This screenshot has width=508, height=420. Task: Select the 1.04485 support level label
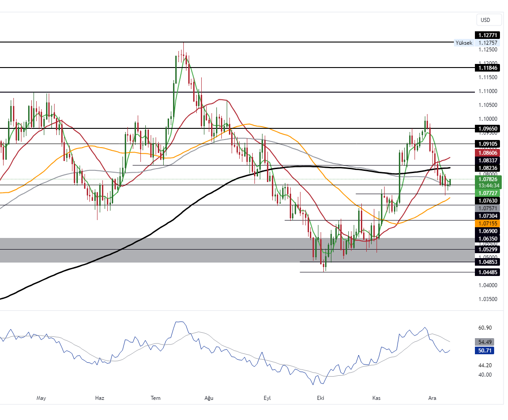[488, 272]
